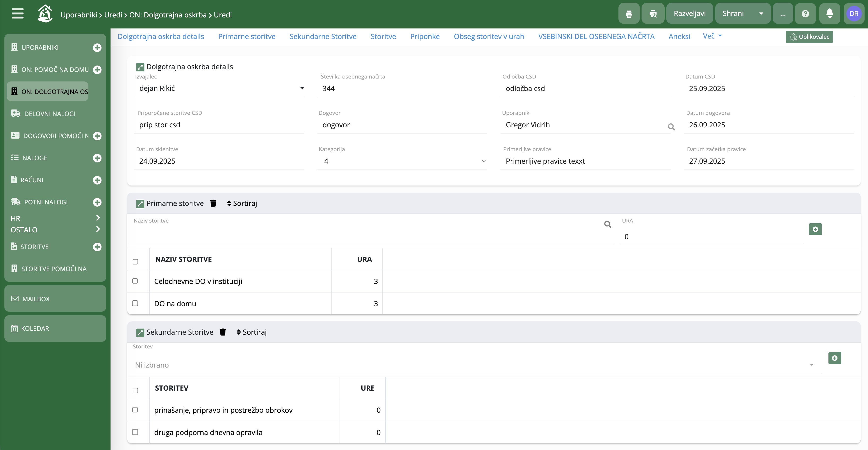Add new Dogovori pomoči entry

[97, 136]
